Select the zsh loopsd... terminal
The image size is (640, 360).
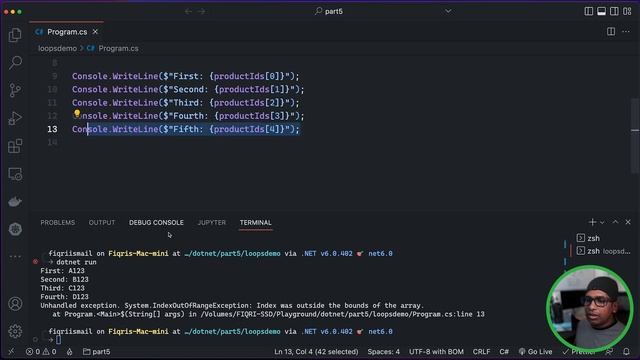pyautogui.click(x=603, y=251)
